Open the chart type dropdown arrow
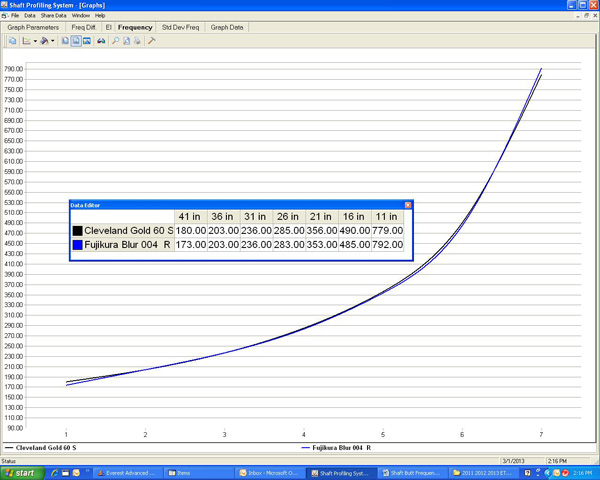This screenshot has height=480, width=600. coord(35,41)
